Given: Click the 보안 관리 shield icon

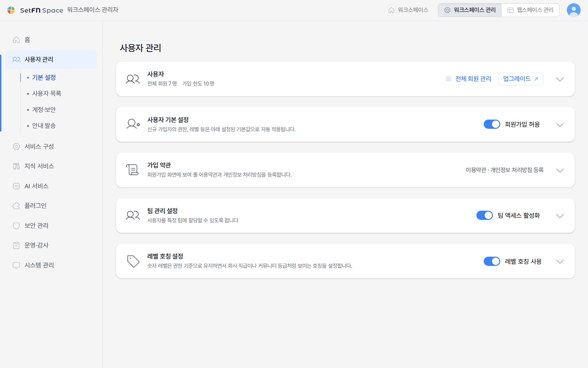Looking at the screenshot, I should (16, 226).
